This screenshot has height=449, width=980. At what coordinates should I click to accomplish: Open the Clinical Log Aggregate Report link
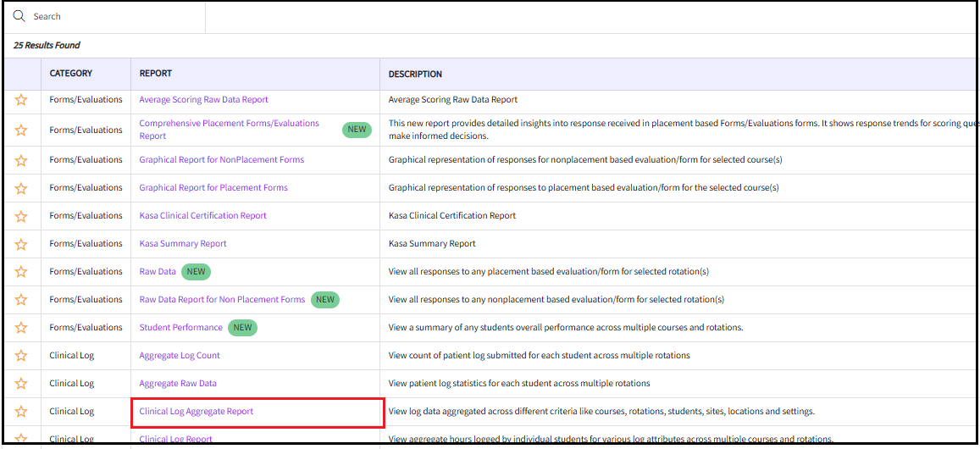(x=196, y=412)
